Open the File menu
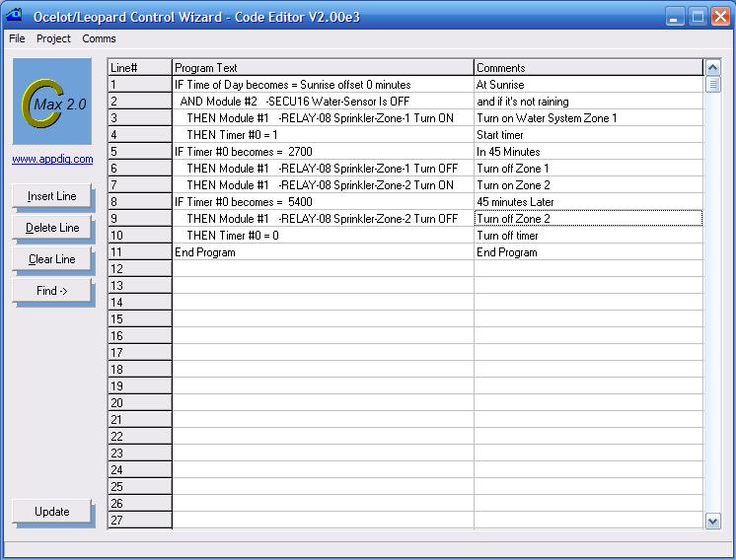Screen dimensions: 736x560 pos(17,38)
